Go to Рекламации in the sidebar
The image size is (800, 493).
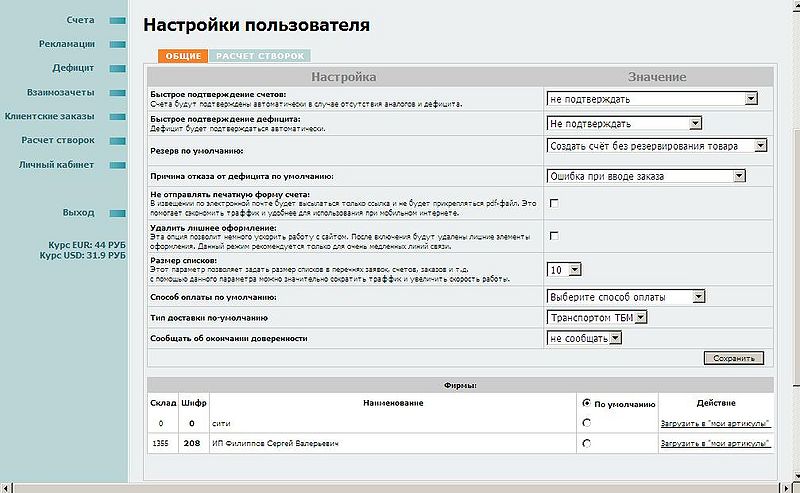[x=67, y=44]
